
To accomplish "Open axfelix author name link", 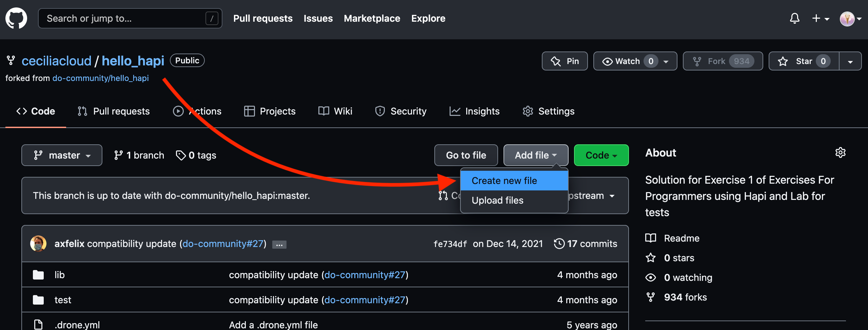I will pos(69,244).
